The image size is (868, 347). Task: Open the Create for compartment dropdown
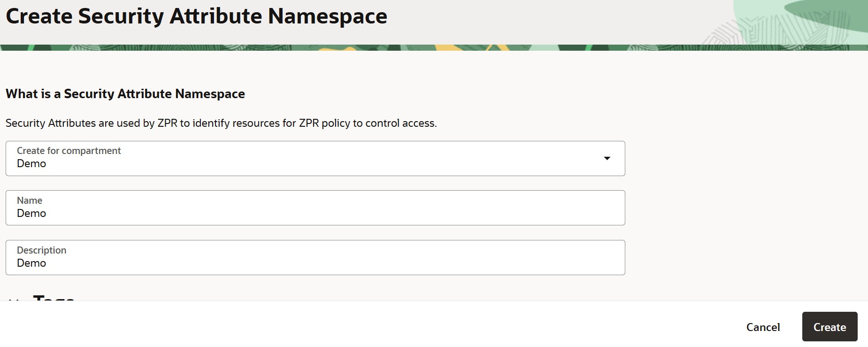[315, 159]
